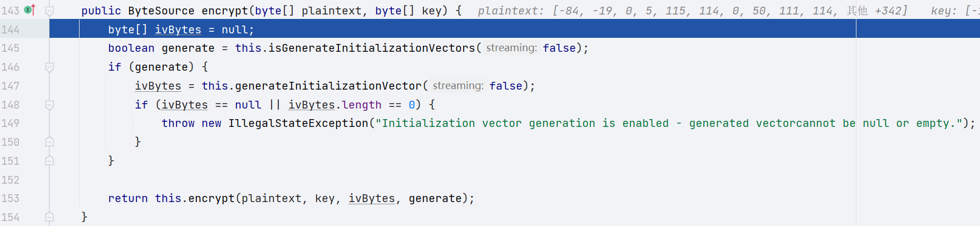
Task: Collapse the ivBytes null-check block on line 148
Action: (x=50, y=105)
